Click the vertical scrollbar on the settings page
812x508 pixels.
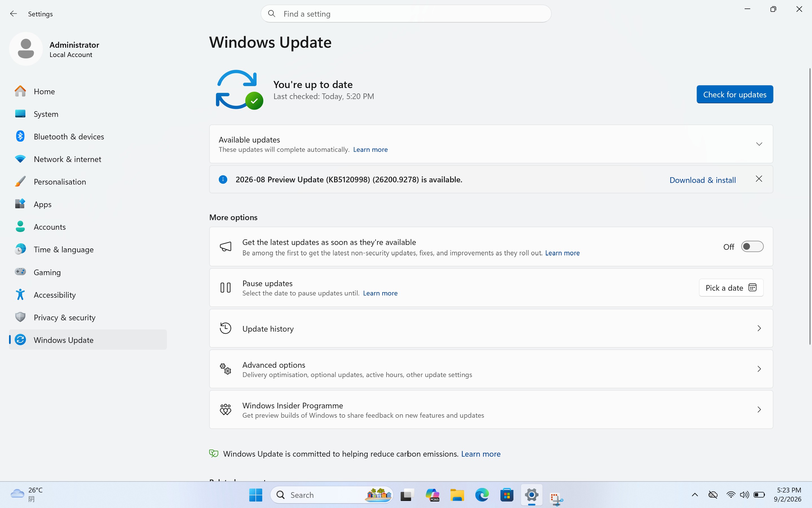810,207
